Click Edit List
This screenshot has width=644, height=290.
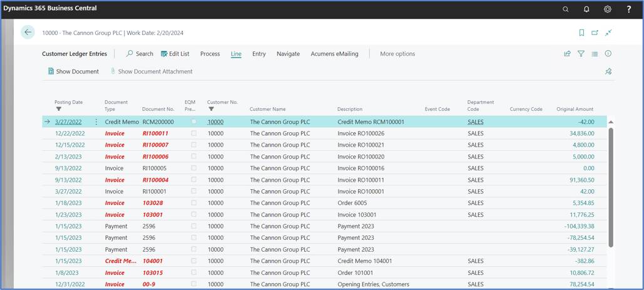point(175,54)
